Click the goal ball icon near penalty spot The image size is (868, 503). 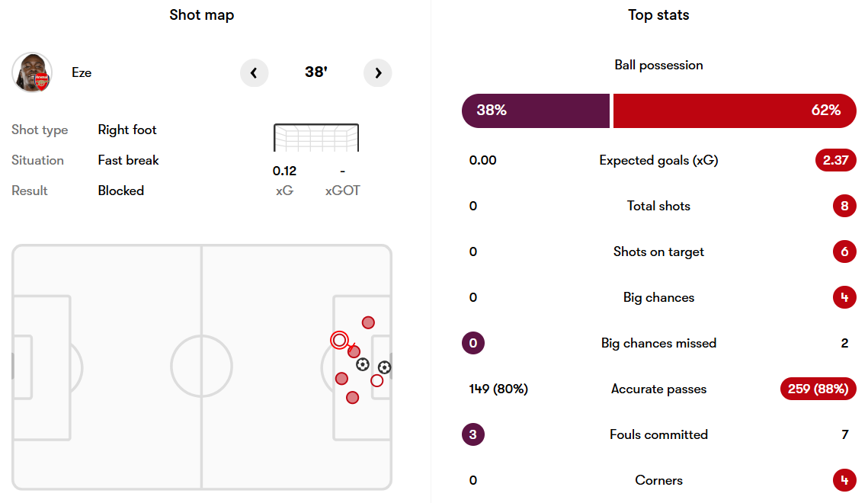(x=363, y=364)
